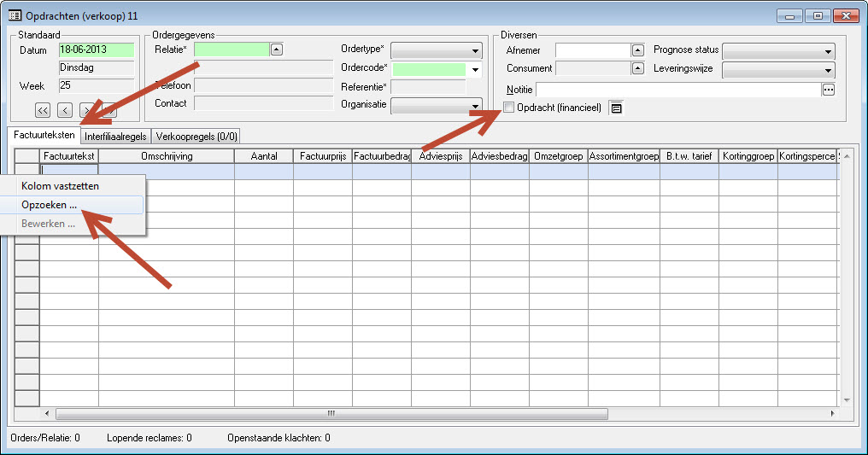The height and width of the screenshot is (455, 868).
Task: Click the Dinsdag day field
Action: point(97,68)
